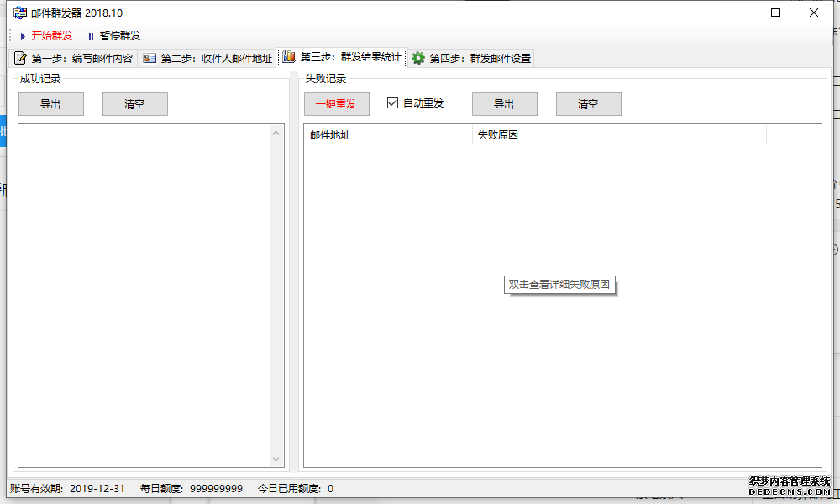Enable the 自动重发 checkbox

391,103
